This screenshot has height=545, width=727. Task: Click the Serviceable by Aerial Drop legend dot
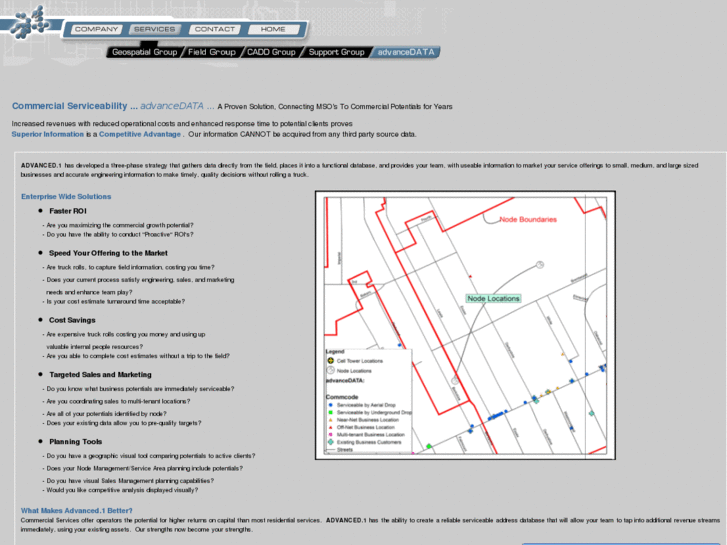pyautogui.click(x=331, y=405)
